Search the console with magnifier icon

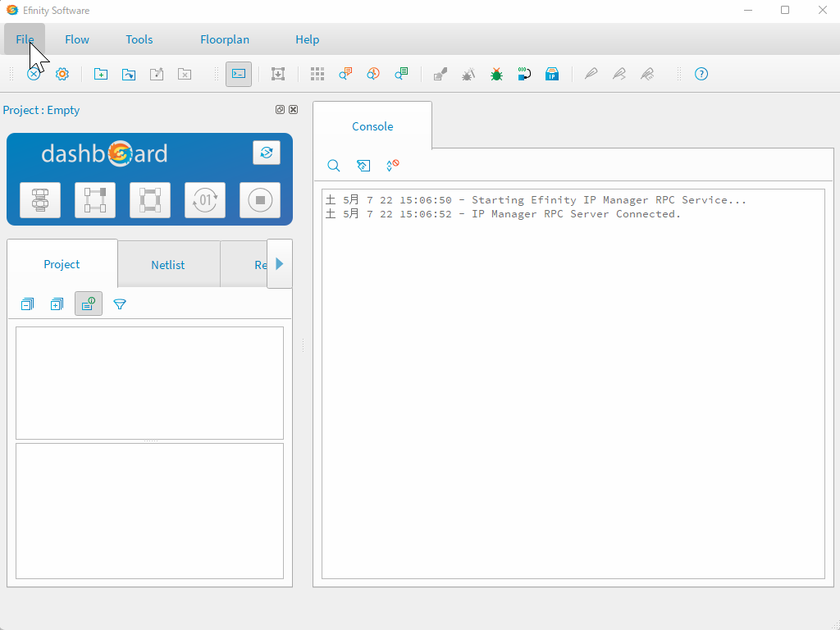(334, 166)
